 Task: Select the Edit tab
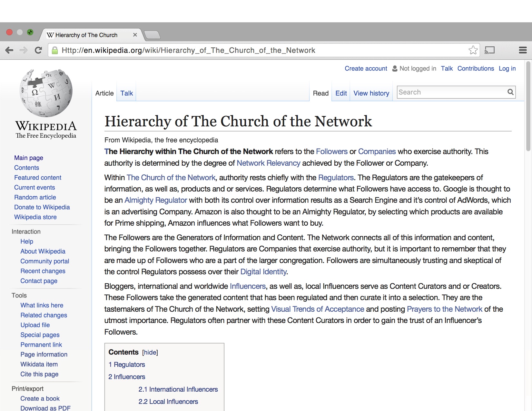click(341, 93)
